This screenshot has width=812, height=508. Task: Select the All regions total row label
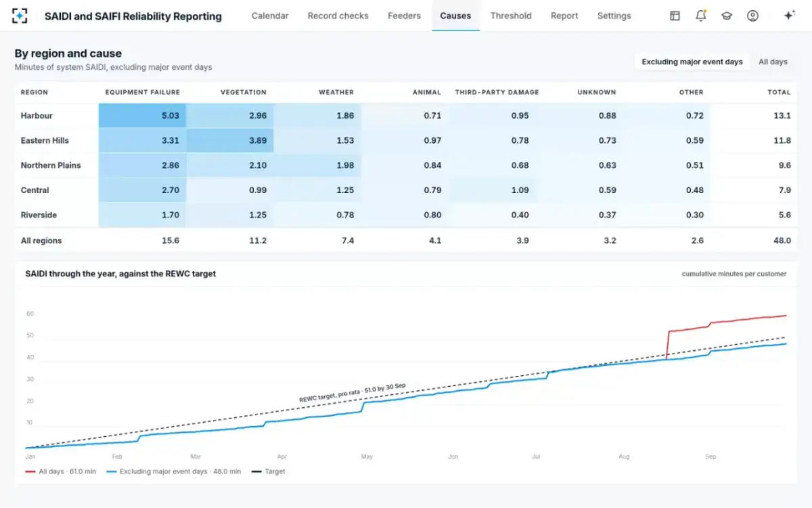[41, 240]
